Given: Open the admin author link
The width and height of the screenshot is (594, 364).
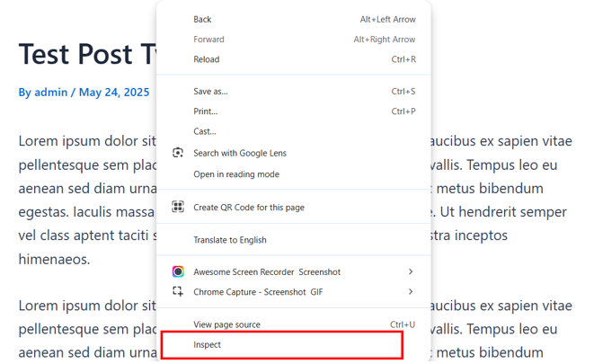Looking at the screenshot, I should [x=50, y=92].
